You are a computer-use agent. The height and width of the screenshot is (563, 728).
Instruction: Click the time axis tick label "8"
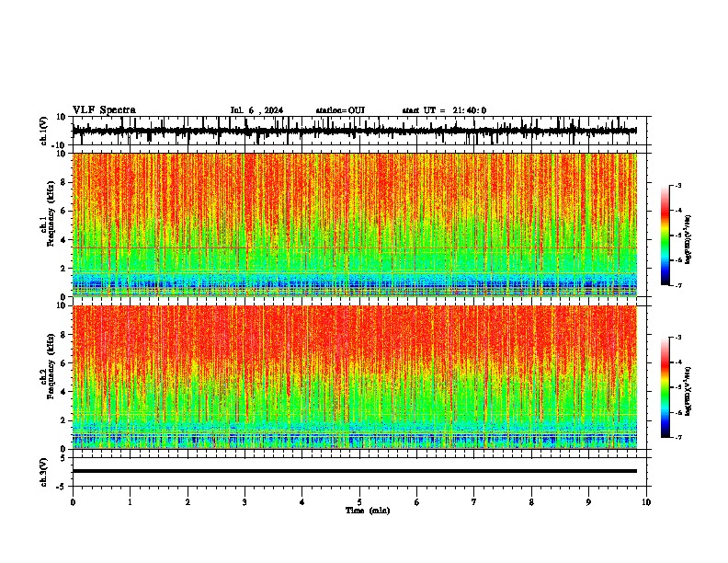pyautogui.click(x=531, y=502)
